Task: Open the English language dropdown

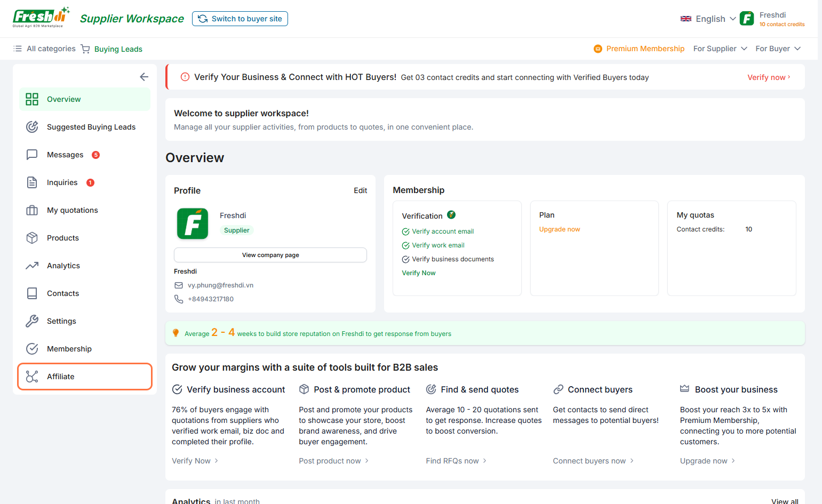Action: (708, 19)
